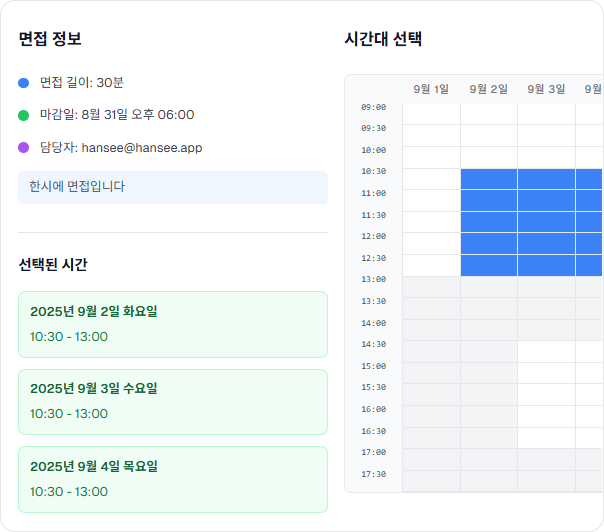Toggle the 9월 2일 10:30 selected slot
This screenshot has height=532, width=604.
489,179
